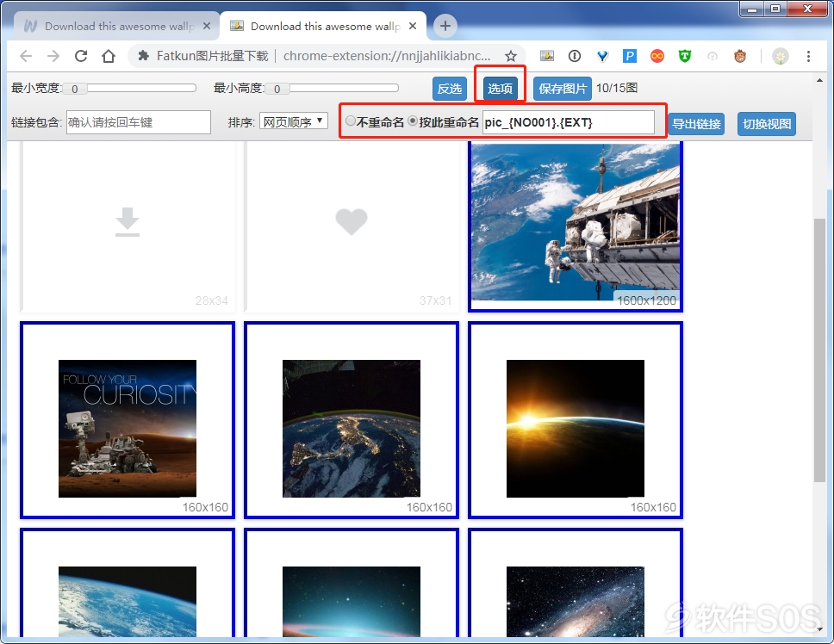Open the monkey face extension icon

pos(740,56)
